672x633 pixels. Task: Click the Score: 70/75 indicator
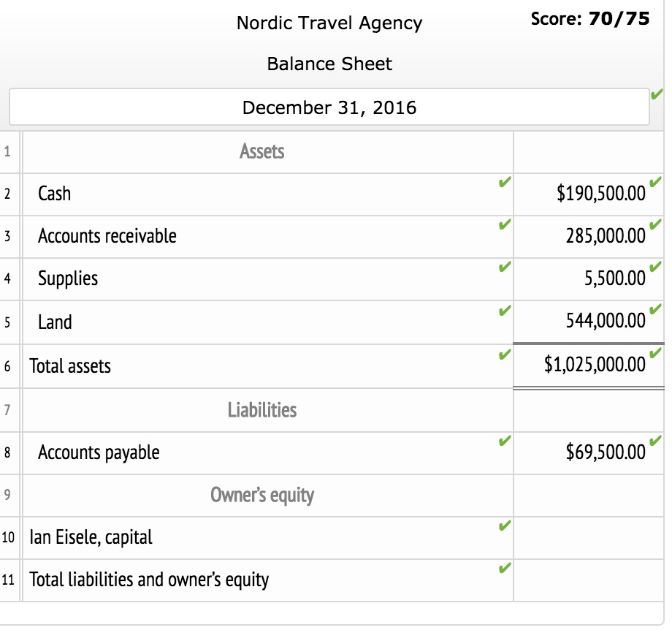590,19
